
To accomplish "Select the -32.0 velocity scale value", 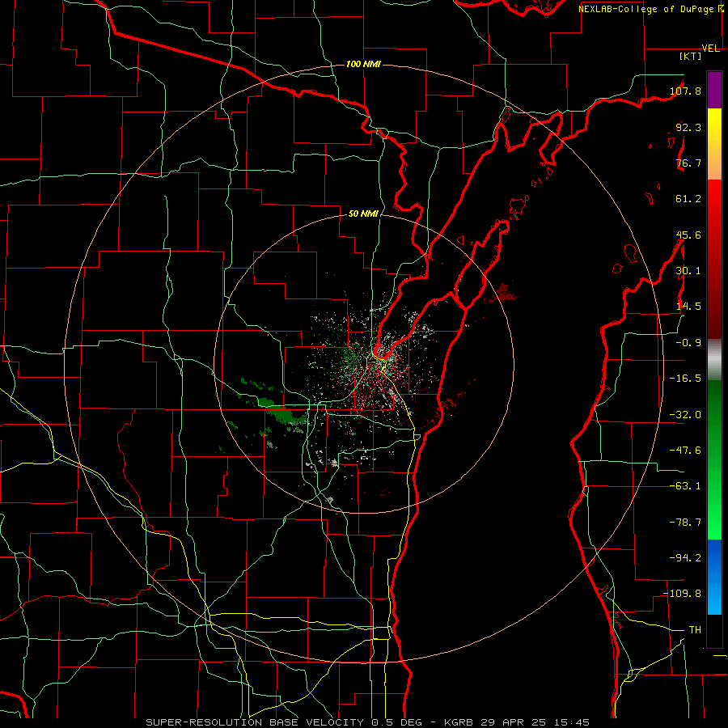I will click(685, 415).
